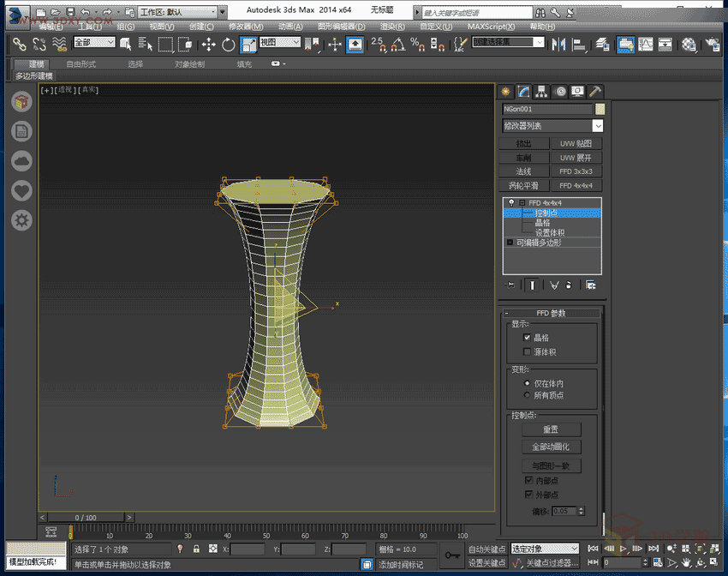
Task: Open the Create tab in command panel
Action: coord(506,92)
